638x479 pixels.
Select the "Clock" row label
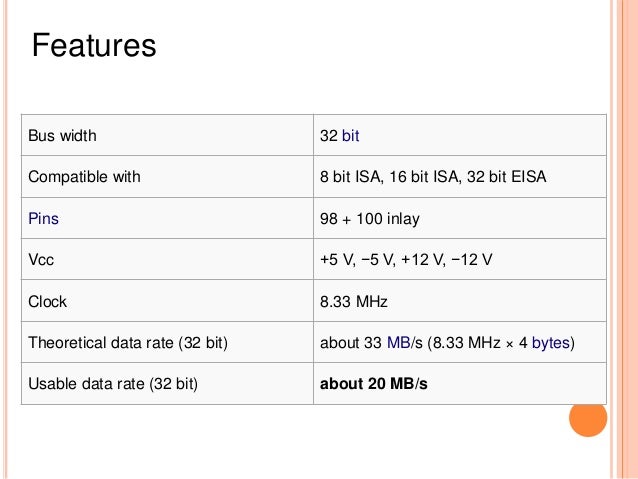pyautogui.click(x=47, y=301)
